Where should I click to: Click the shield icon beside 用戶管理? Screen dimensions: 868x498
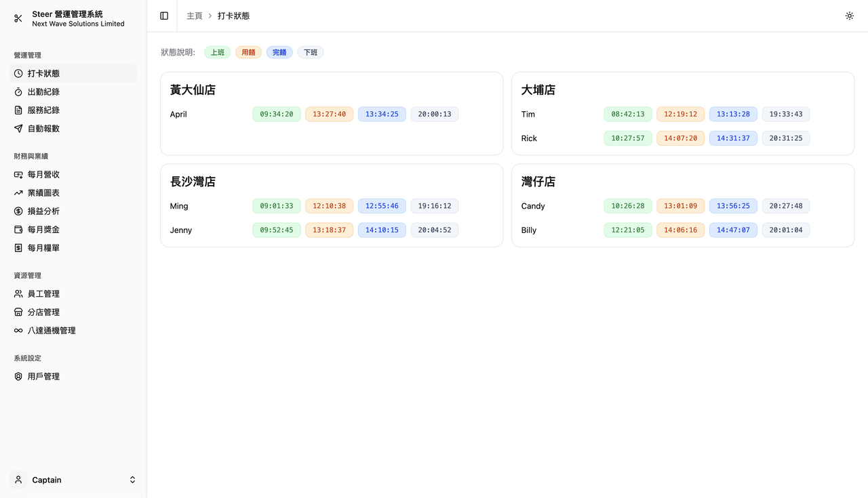[x=18, y=376]
